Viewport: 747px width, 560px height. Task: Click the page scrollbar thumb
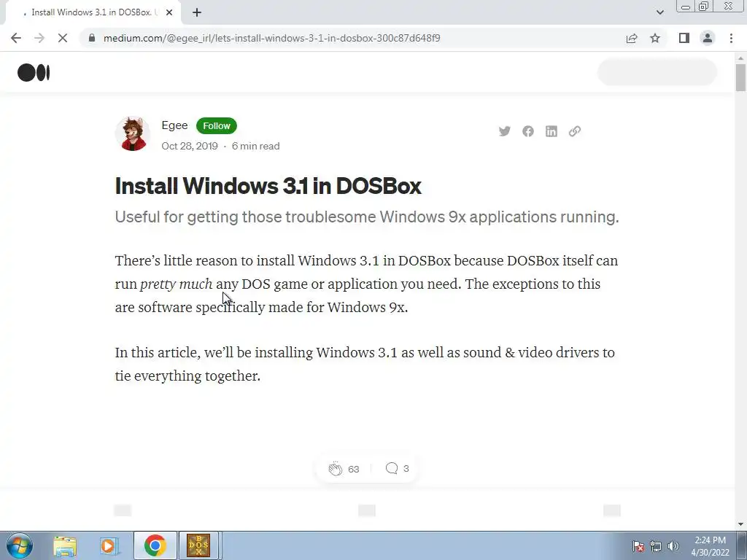click(740, 77)
